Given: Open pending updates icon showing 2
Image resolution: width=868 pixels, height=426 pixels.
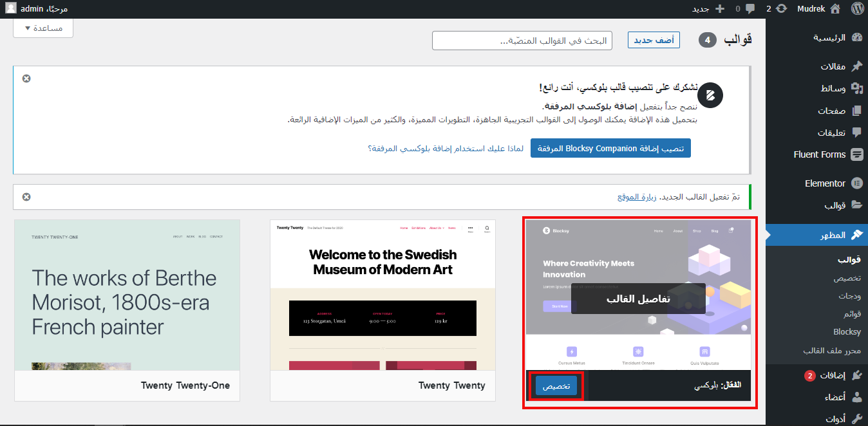Looking at the screenshot, I should [781, 9].
